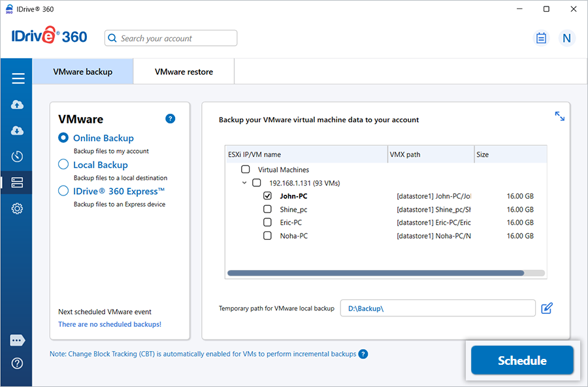This screenshot has height=387, width=588.
Task: Check the Shine_pc virtual machine checkbox
Action: click(x=267, y=209)
